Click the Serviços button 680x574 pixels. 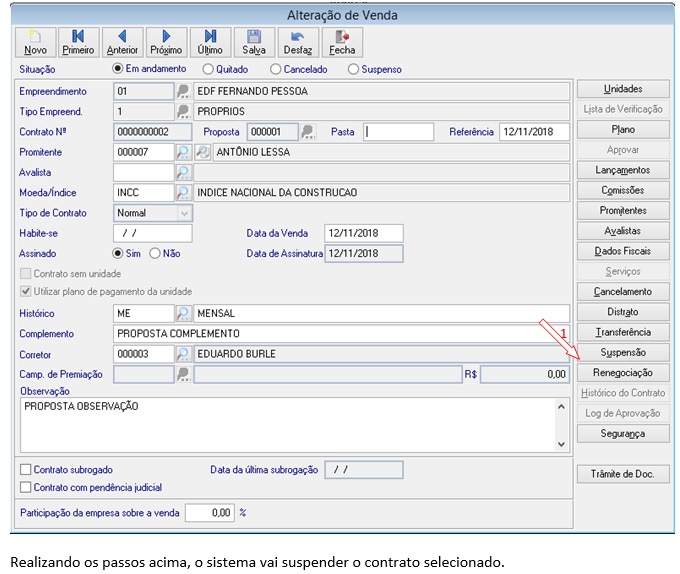623,271
